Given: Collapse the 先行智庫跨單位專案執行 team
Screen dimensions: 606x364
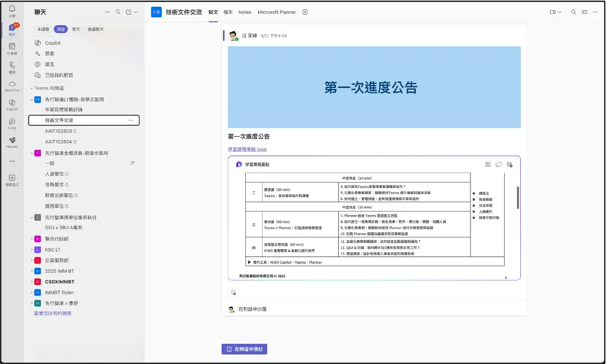Looking at the screenshot, I should click(x=32, y=217).
